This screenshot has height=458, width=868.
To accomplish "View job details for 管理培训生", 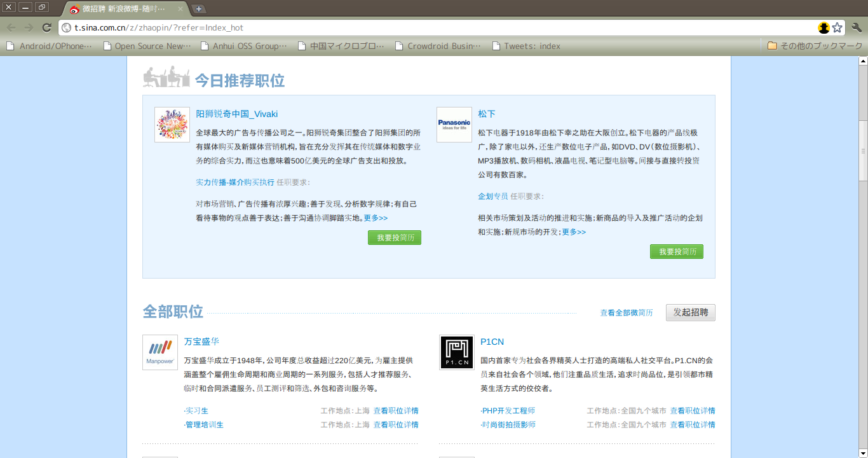I will [x=396, y=424].
